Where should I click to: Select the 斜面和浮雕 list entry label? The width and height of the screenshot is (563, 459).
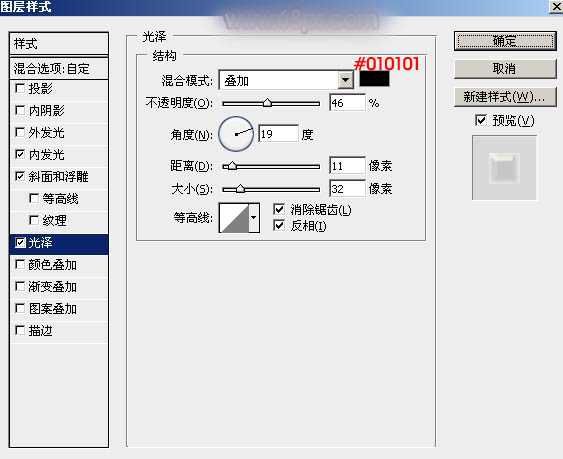tap(58, 177)
